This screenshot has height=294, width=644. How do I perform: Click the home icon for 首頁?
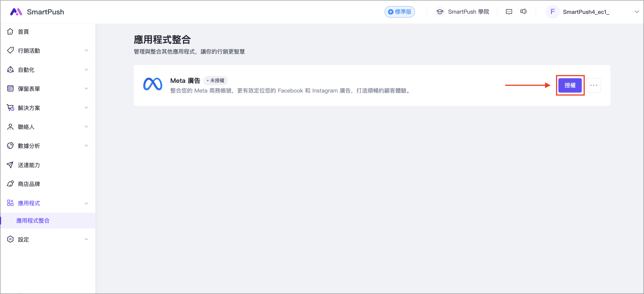coord(10,32)
